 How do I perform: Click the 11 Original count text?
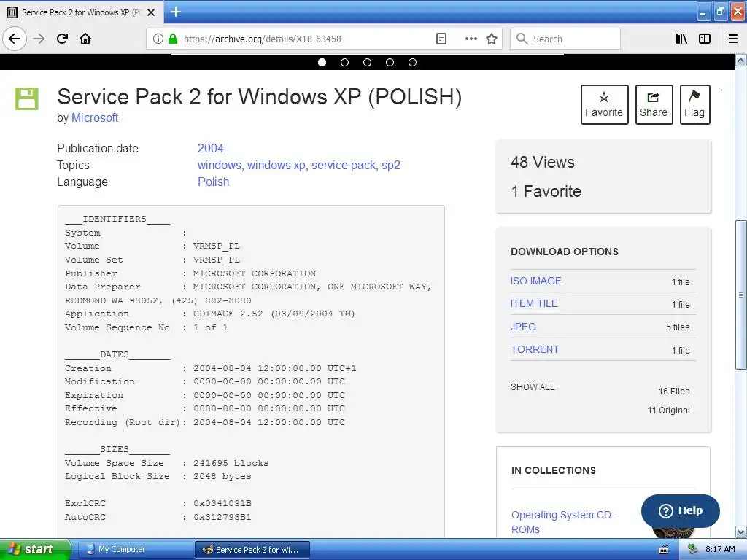click(x=668, y=410)
